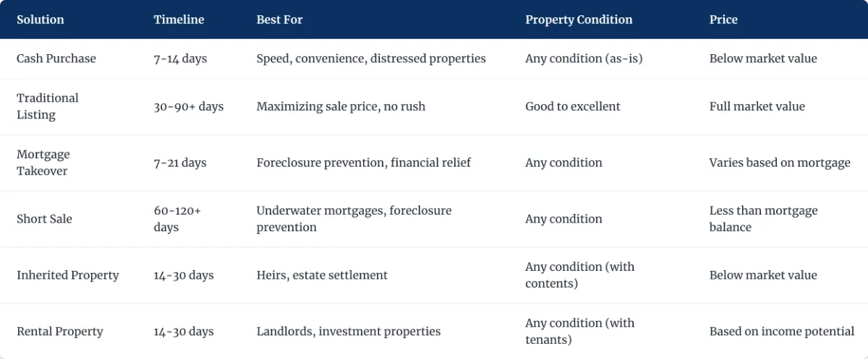Select the Full market value price cell
Viewport: 868px width, 359px height.
pos(757,106)
